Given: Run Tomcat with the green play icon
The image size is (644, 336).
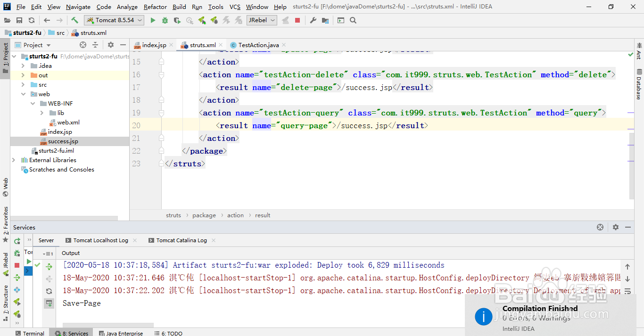Looking at the screenshot, I should point(153,20).
